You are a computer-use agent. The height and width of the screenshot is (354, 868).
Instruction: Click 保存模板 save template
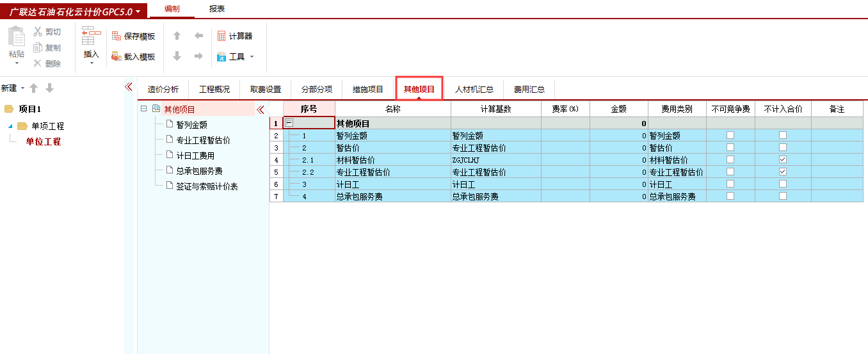pyautogui.click(x=133, y=36)
